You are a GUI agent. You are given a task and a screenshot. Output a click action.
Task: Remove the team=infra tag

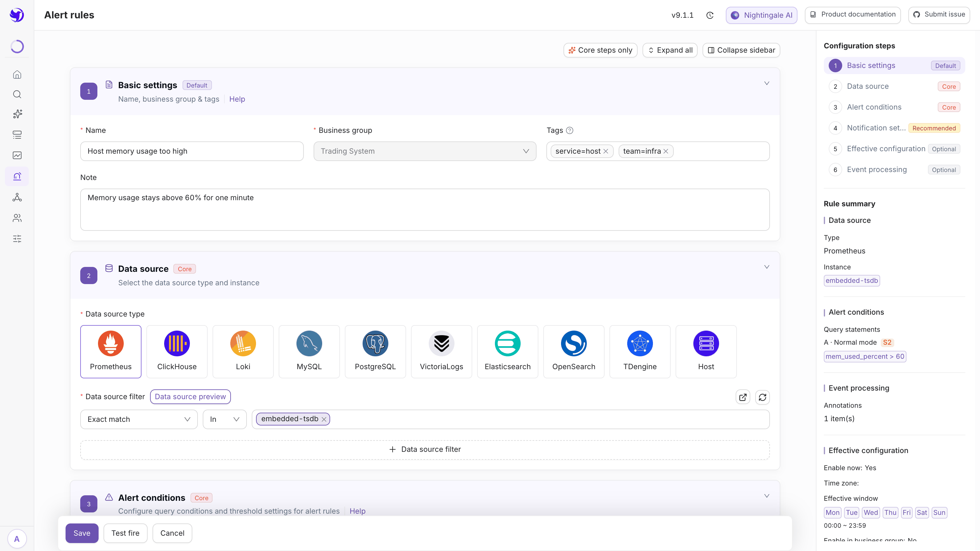tap(666, 151)
